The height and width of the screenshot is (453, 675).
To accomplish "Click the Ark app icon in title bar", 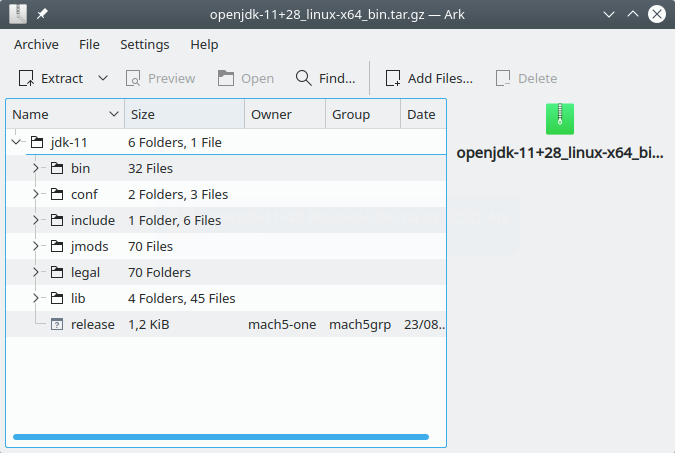I will [x=18, y=14].
